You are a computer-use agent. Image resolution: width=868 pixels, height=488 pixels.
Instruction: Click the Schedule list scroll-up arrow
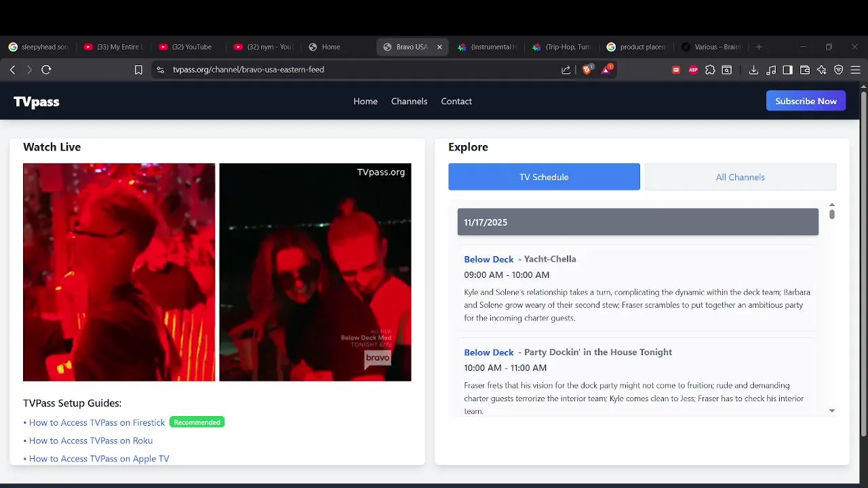click(832, 205)
